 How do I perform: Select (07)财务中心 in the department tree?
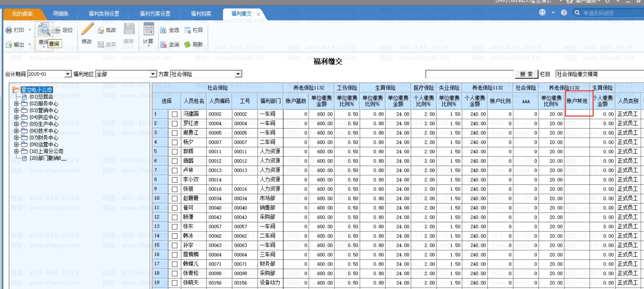coord(44,138)
